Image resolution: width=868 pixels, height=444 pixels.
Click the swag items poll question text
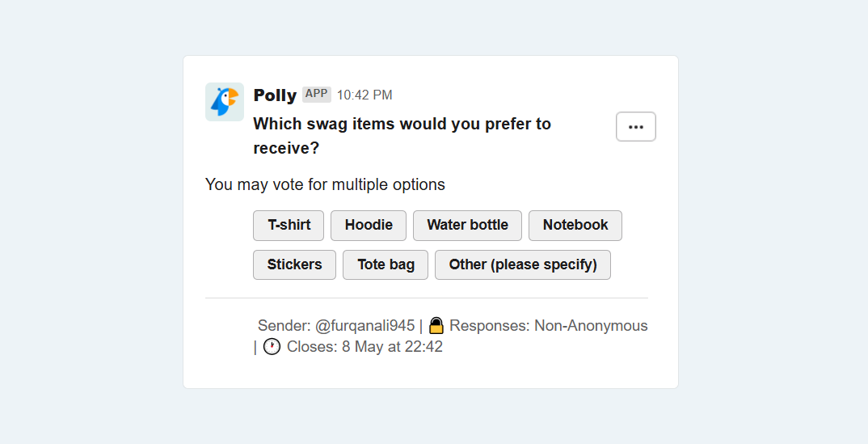(402, 136)
